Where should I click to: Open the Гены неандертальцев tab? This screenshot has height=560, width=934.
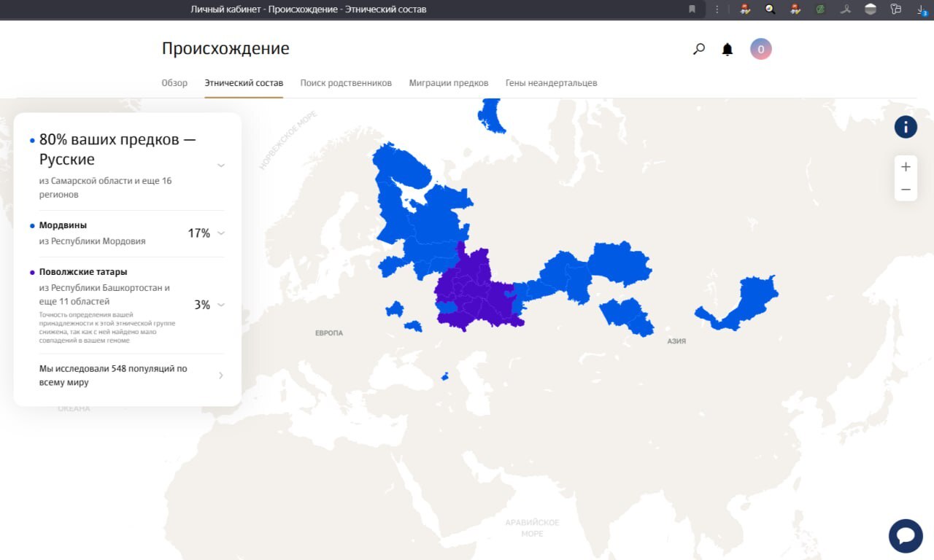pos(552,83)
